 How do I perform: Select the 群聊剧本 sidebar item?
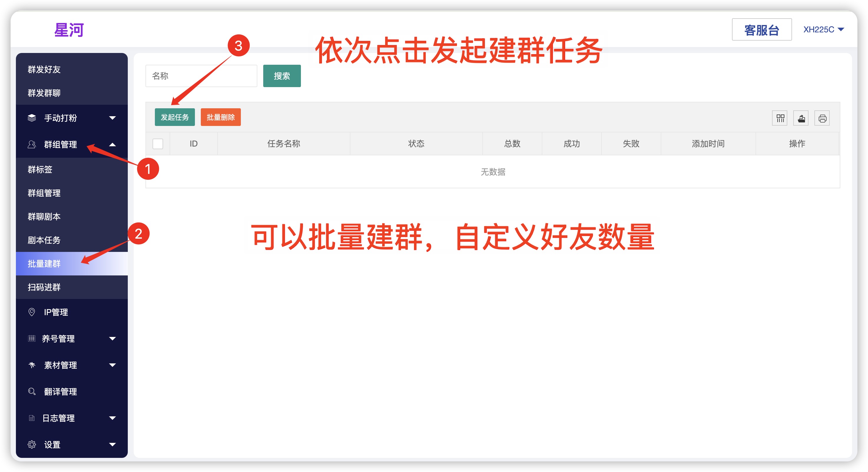tap(44, 217)
